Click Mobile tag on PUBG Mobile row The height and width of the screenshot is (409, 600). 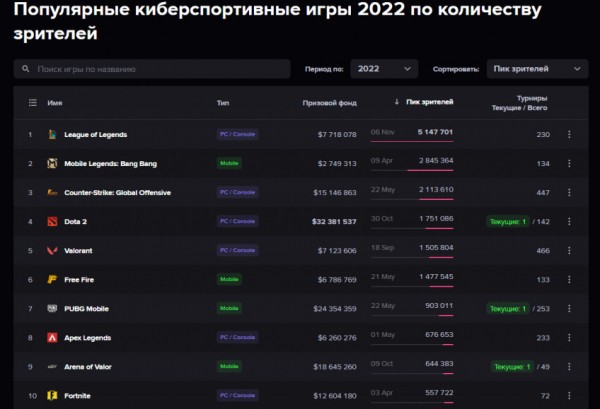(230, 309)
